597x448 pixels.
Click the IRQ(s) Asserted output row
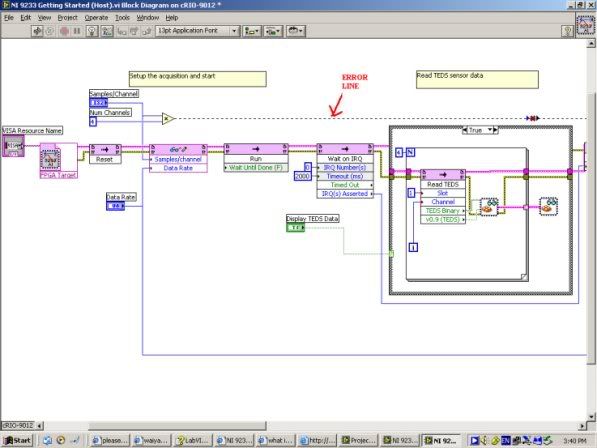(345, 194)
